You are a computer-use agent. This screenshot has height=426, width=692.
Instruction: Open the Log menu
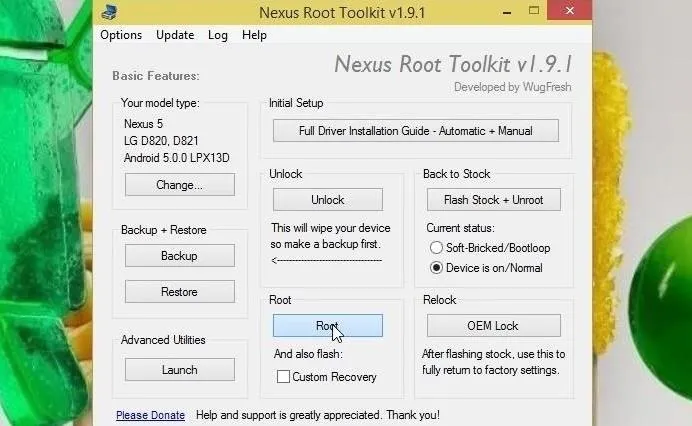[x=218, y=35]
